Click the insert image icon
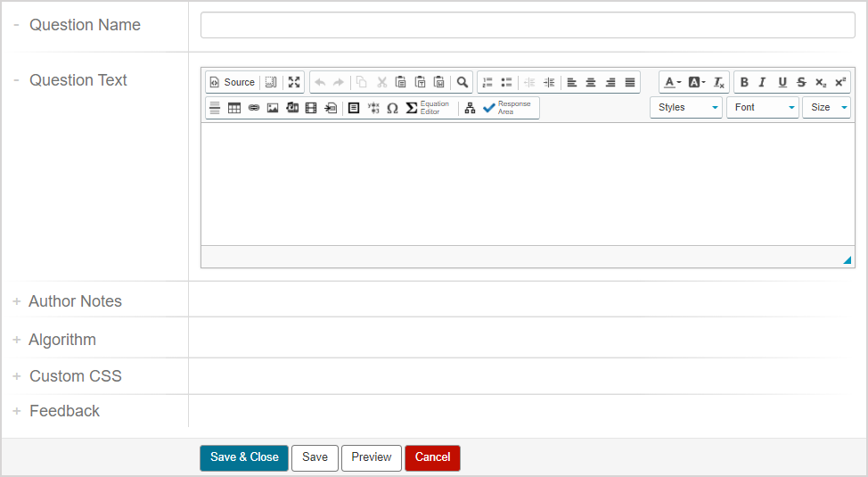The height and width of the screenshot is (477, 868). coord(273,108)
